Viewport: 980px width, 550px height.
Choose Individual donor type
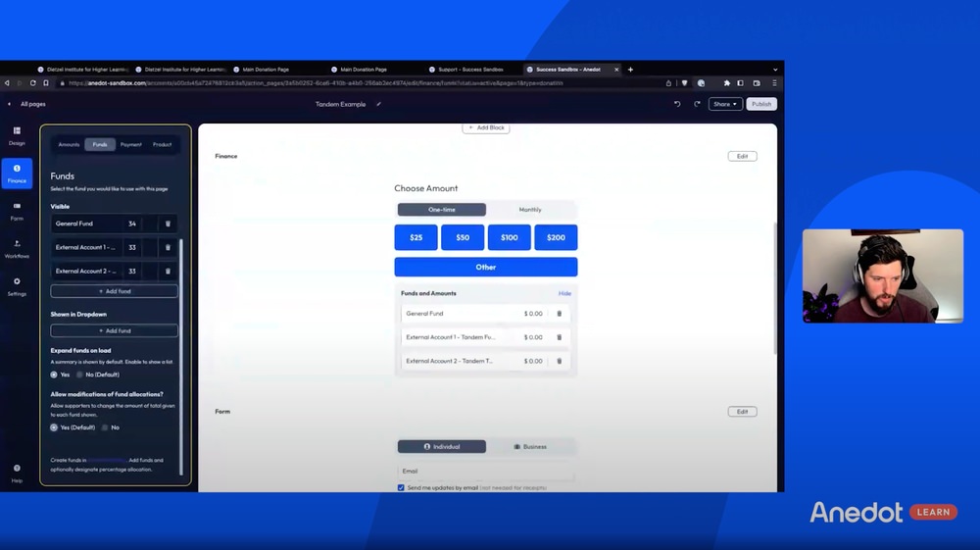click(442, 447)
